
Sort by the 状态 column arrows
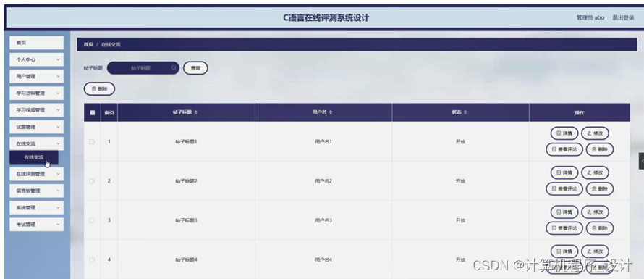465,112
